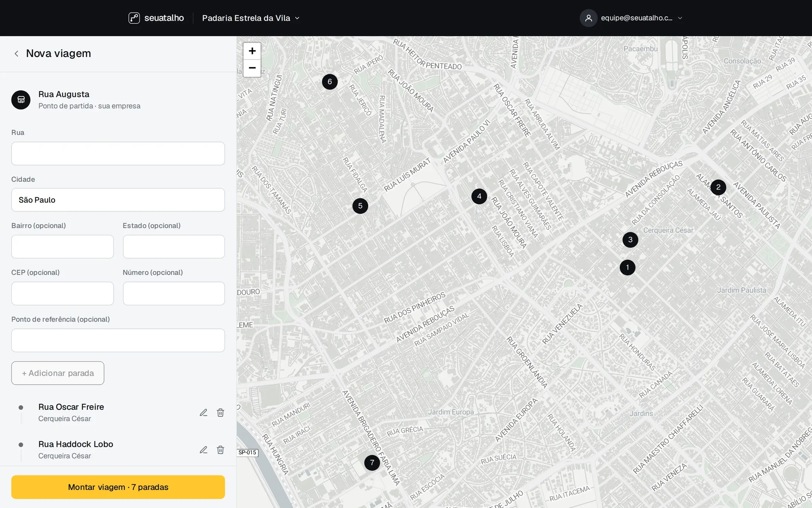Viewport: 812px width, 508px height.
Task: Focus the Ponto de referência field
Action: pyautogui.click(x=118, y=340)
